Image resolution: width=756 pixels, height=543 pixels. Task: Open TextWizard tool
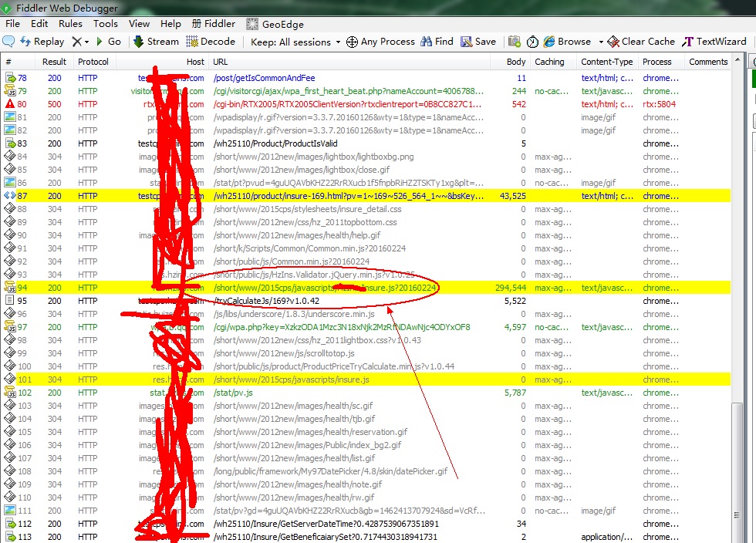click(x=714, y=42)
